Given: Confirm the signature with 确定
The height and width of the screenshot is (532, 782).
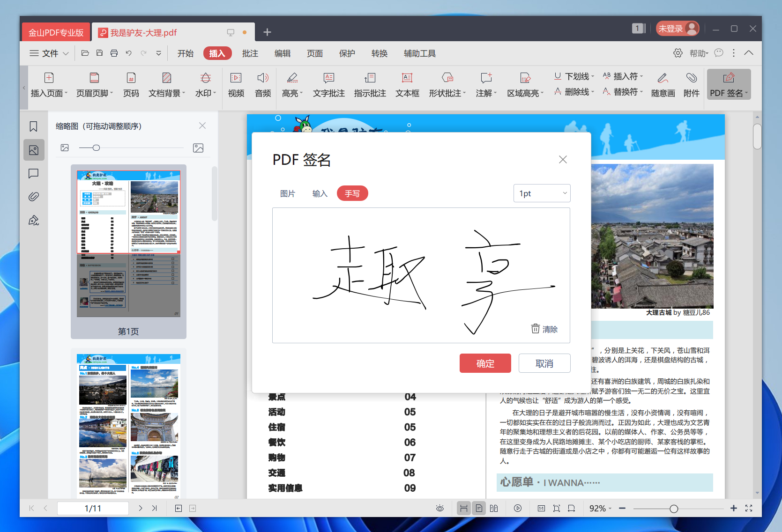Looking at the screenshot, I should click(485, 363).
